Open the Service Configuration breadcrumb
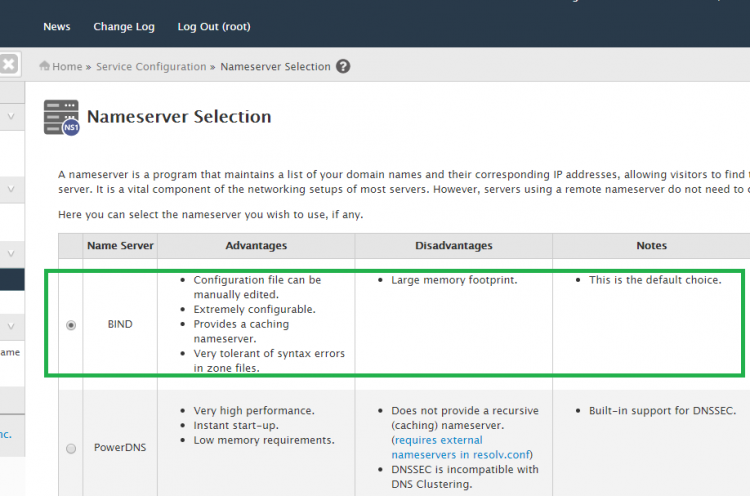 click(151, 66)
